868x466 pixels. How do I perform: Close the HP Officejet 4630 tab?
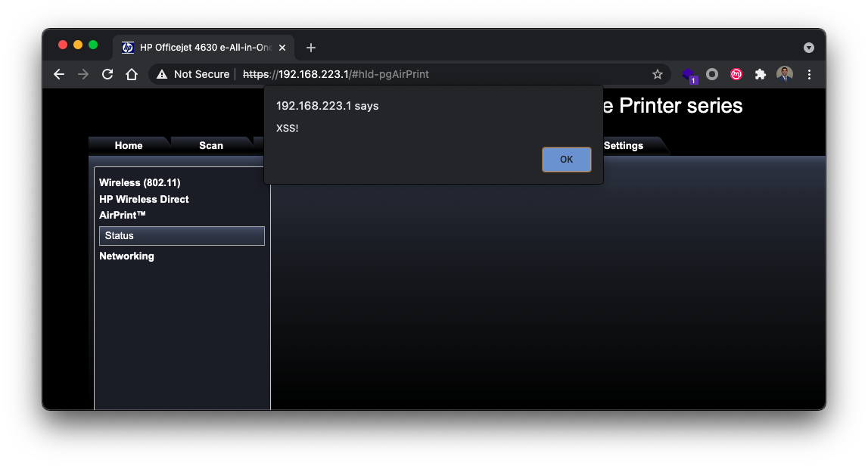[282, 47]
